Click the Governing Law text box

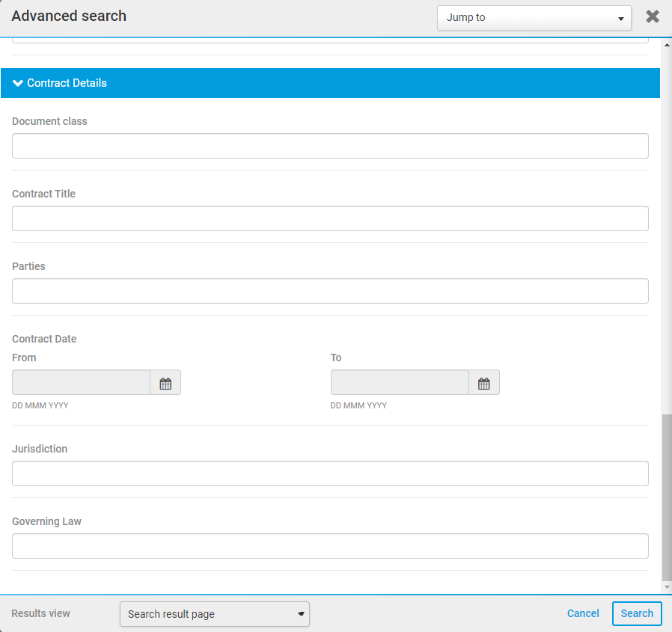(330, 546)
